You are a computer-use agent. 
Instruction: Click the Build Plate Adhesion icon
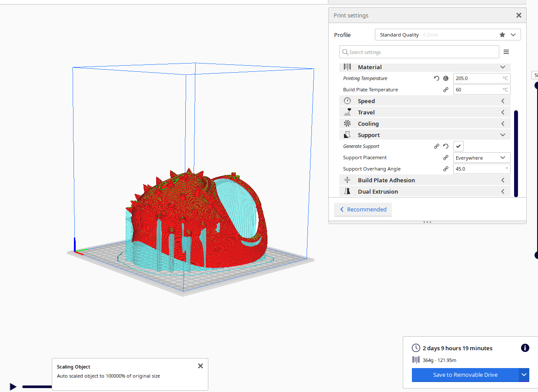click(347, 180)
